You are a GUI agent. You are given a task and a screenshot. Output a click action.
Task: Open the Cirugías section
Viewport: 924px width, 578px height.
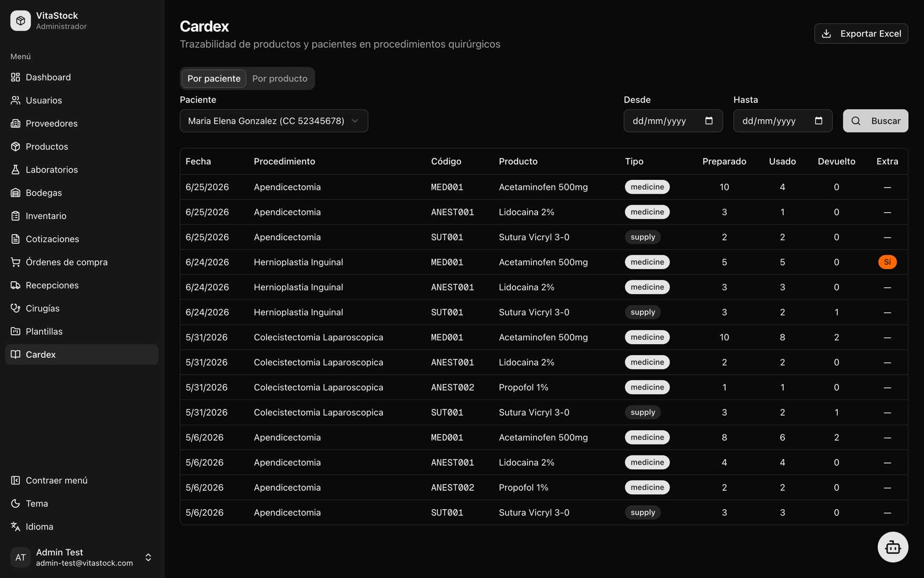82,308
